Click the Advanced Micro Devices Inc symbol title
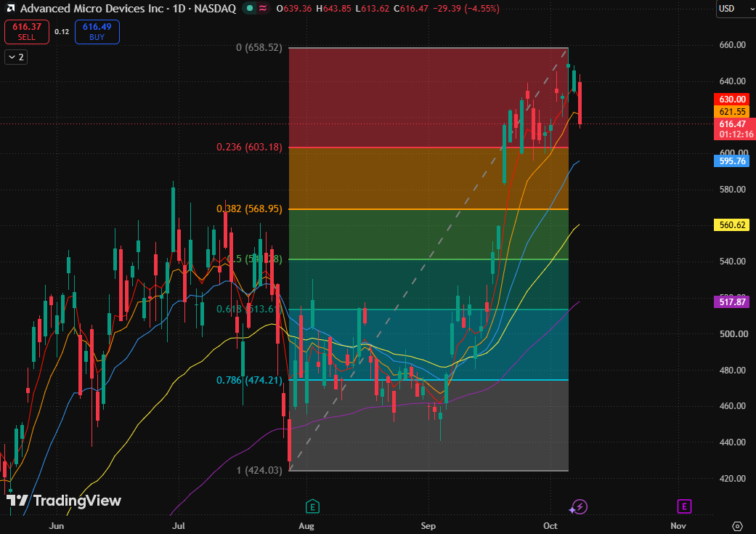756x534 pixels. coord(92,8)
